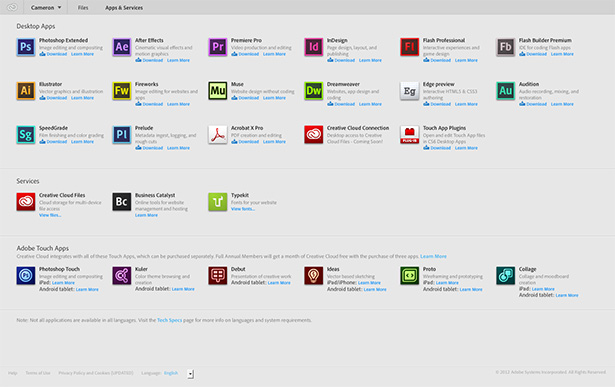Click the Kuler app icon
Screen dimensions: 615x387
coord(122,275)
